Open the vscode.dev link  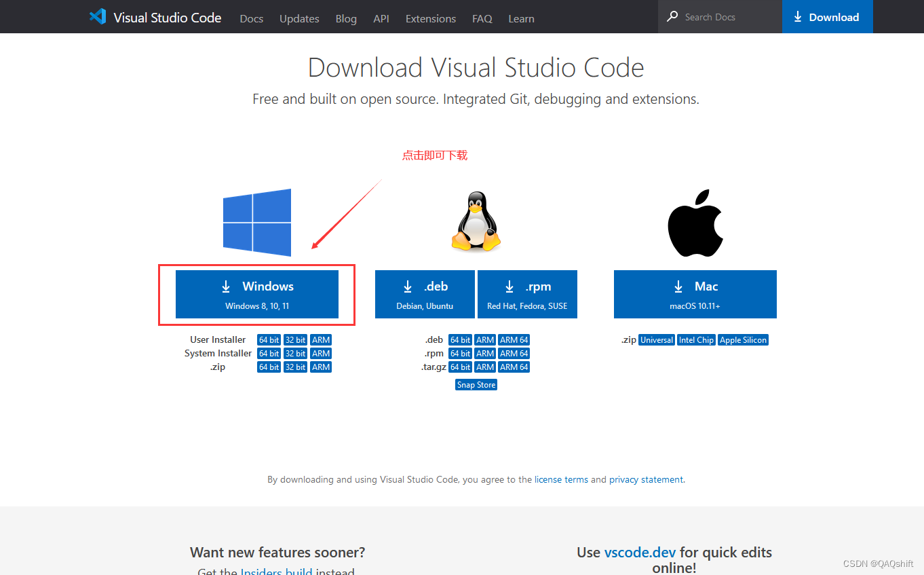coord(640,553)
